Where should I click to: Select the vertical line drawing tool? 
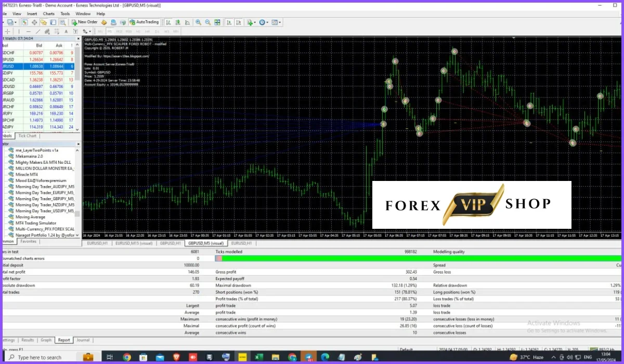[19, 31]
